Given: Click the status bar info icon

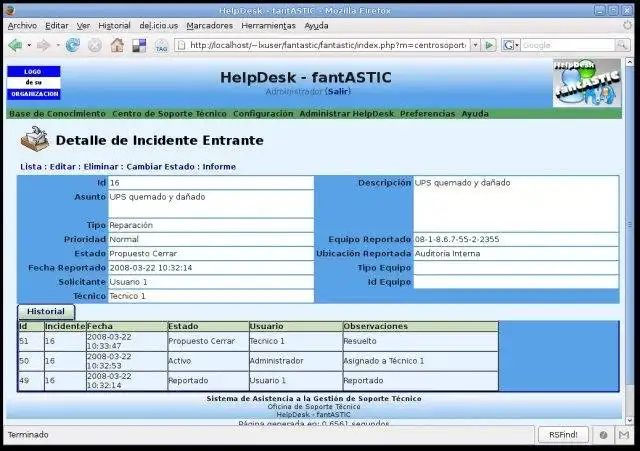Looking at the screenshot, I should tap(603, 435).
